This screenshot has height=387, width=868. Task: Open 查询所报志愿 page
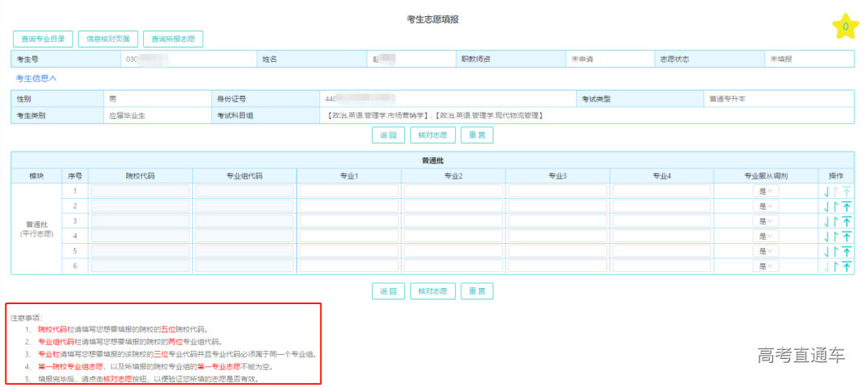click(x=173, y=39)
